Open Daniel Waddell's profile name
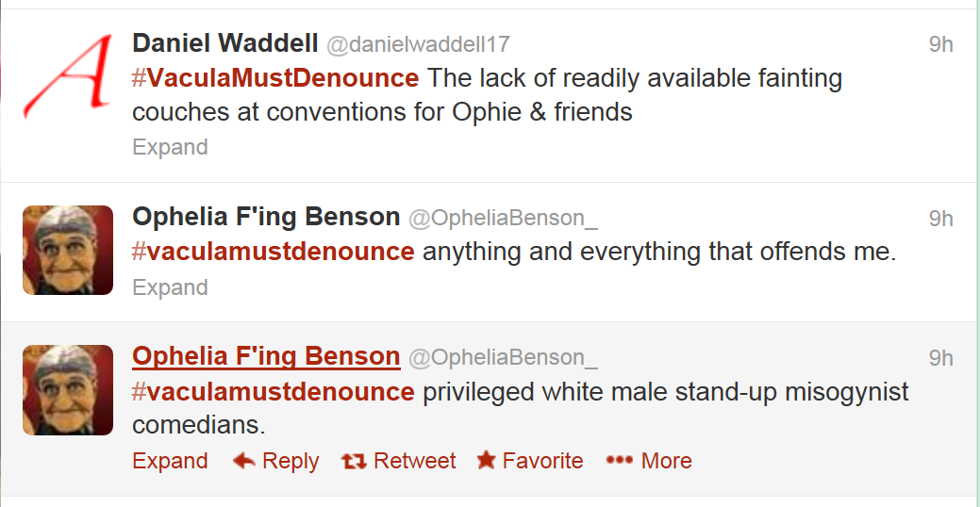Screen dimensions: 980x507 tap(224, 43)
